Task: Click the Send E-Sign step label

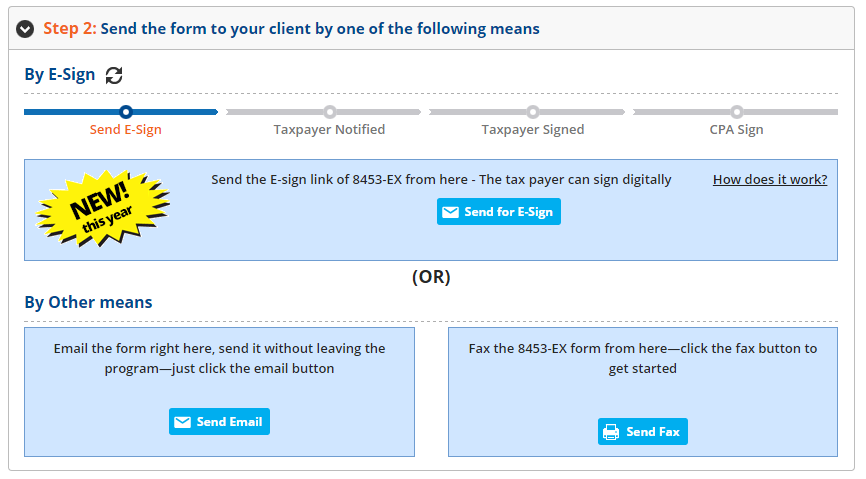Action: [126, 129]
